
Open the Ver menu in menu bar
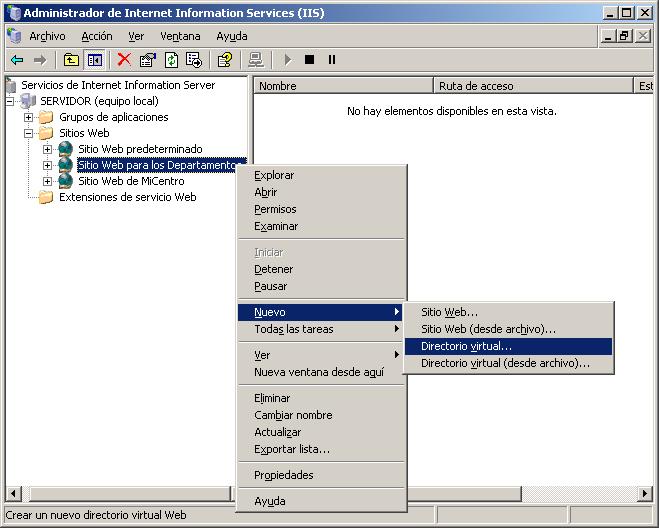tap(136, 36)
